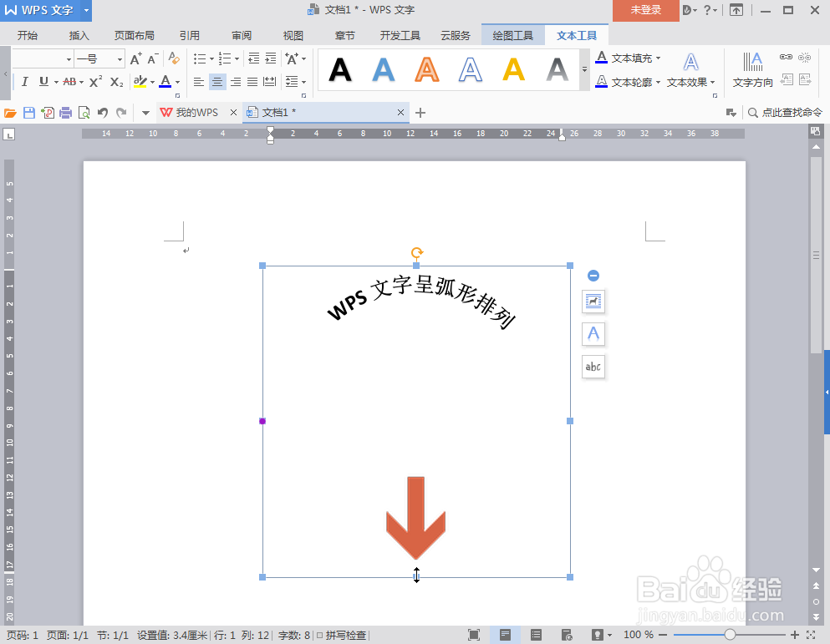830x644 pixels.
Task: Apply superscript X² formatting
Action: (x=96, y=82)
